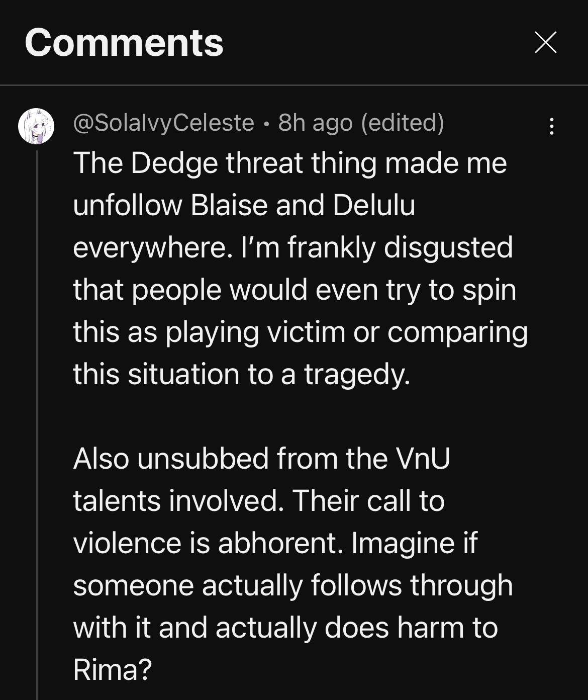Tap the '(edited)' label
This screenshot has height=700, width=588.
point(403,123)
